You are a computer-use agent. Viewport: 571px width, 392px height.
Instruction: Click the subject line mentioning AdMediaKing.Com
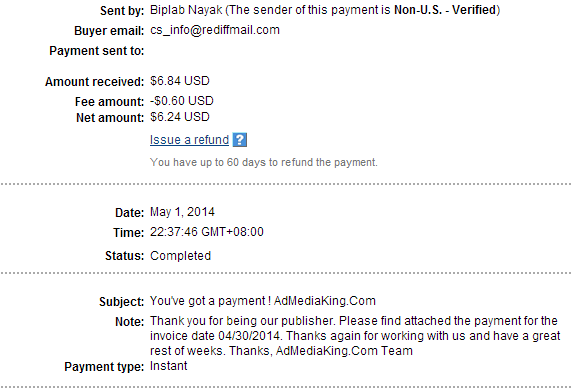[263, 301]
